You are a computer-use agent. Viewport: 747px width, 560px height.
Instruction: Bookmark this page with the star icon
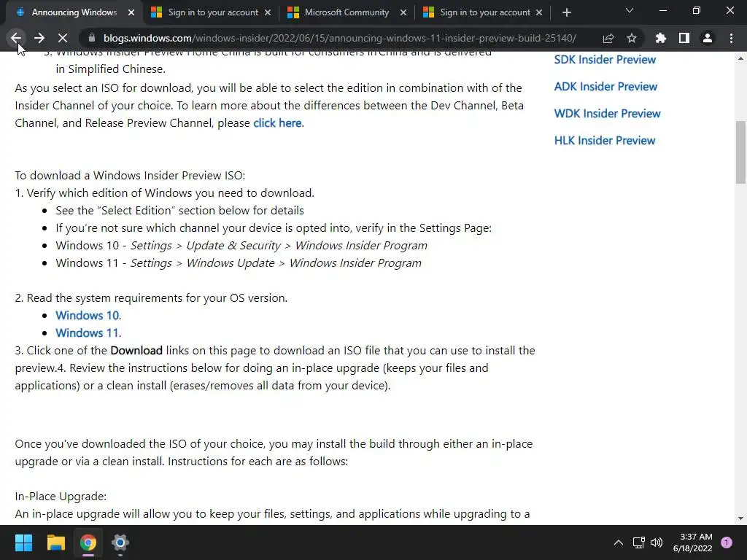pyautogui.click(x=632, y=38)
